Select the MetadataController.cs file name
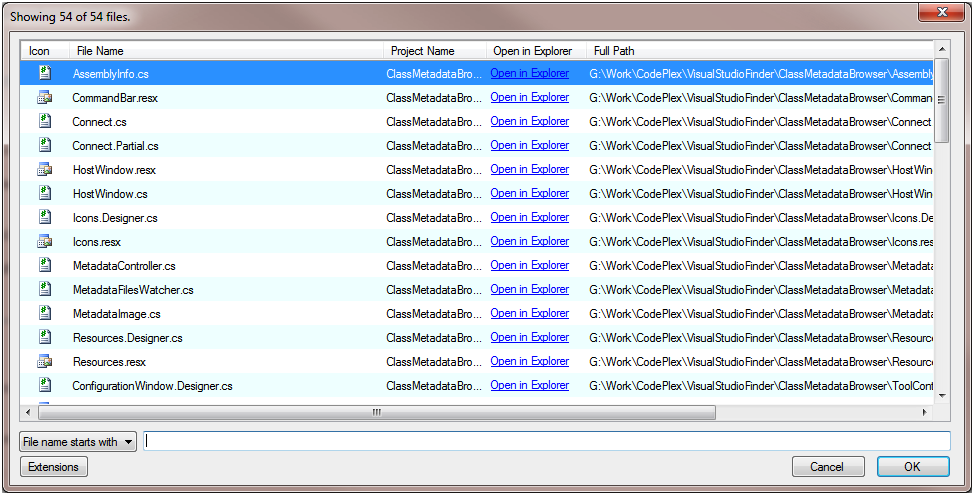973x495 pixels. tap(124, 266)
